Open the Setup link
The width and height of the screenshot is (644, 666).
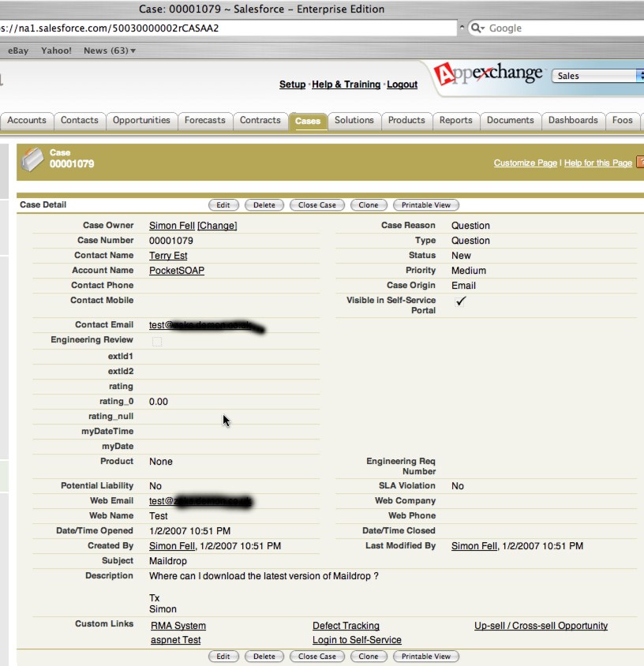[292, 84]
